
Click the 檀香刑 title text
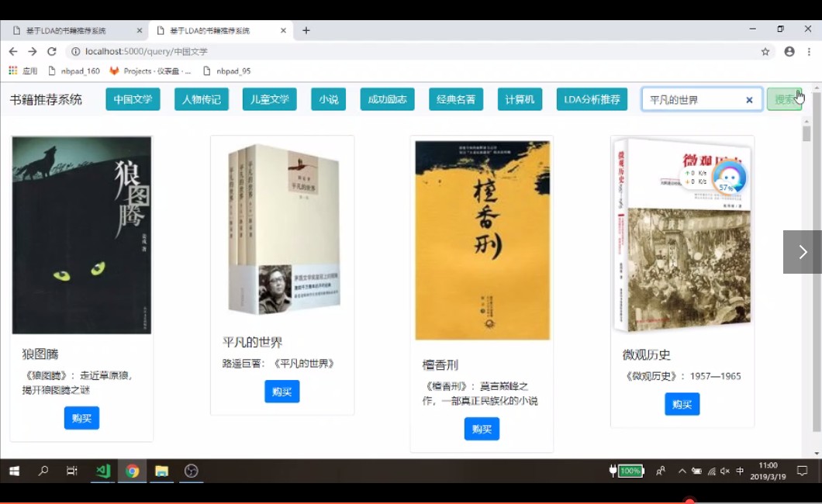[440, 365]
